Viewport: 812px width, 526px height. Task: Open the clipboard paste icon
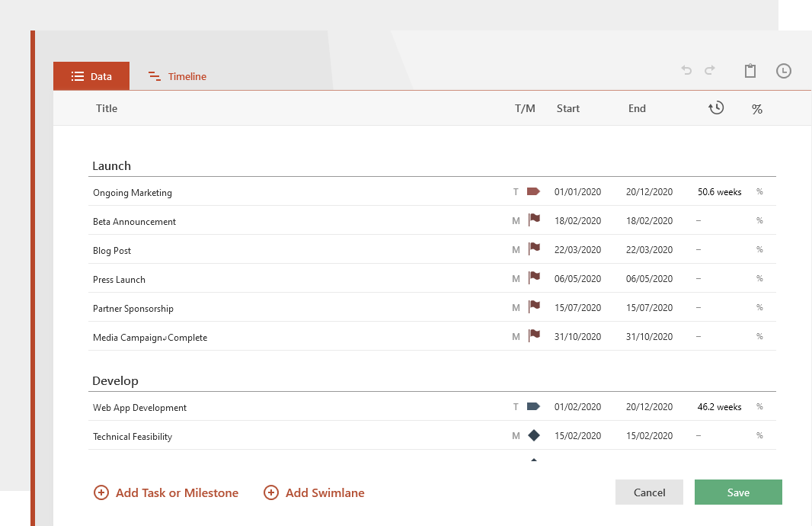pyautogui.click(x=750, y=70)
